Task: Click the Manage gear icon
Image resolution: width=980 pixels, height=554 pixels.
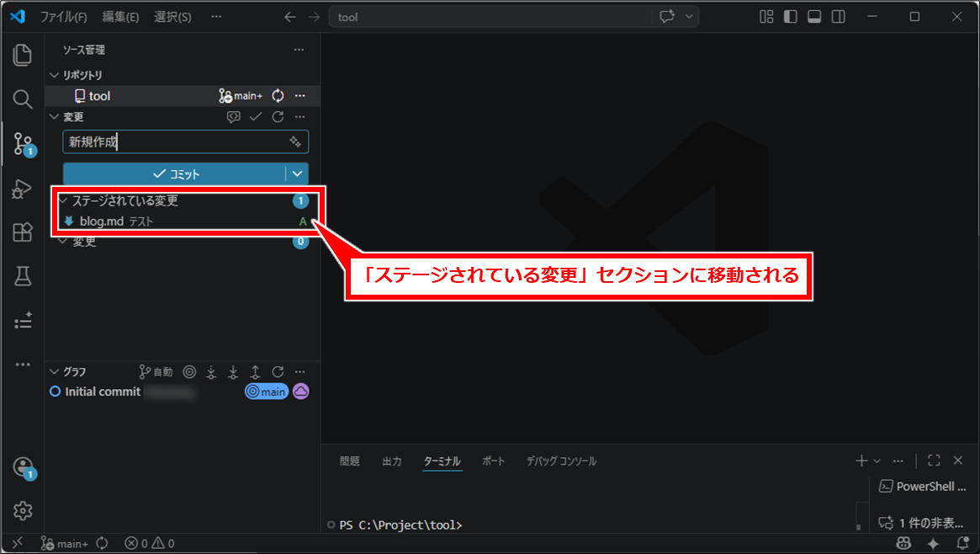Action: [x=23, y=510]
